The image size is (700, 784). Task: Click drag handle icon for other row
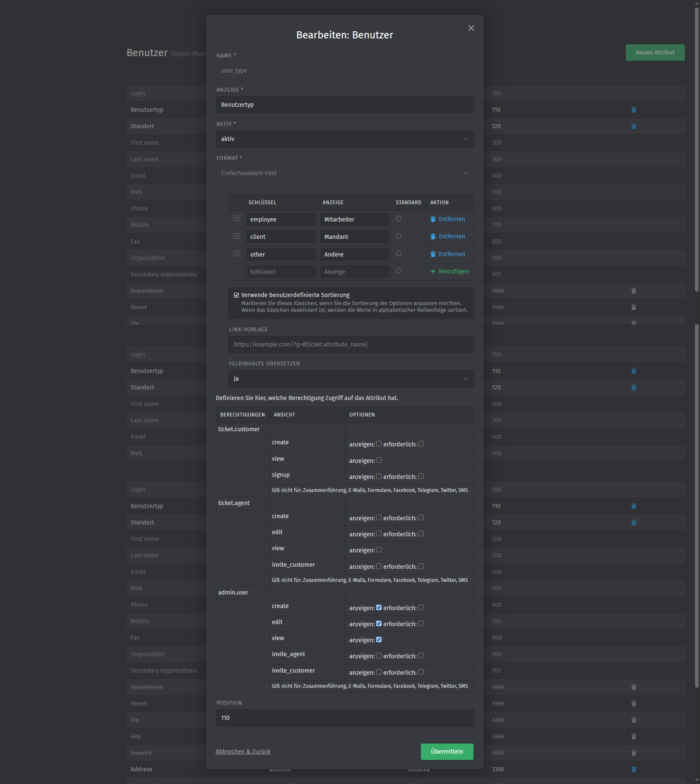point(237,254)
